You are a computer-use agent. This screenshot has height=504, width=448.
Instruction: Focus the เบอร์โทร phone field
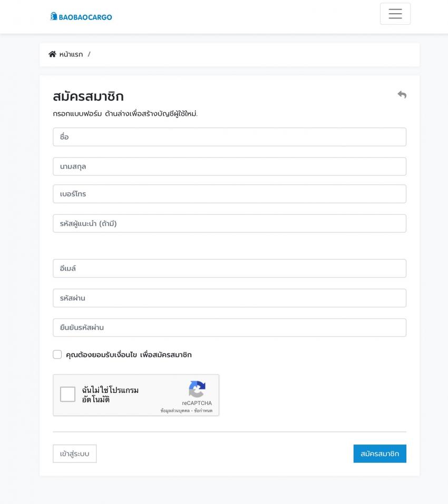pos(230,194)
